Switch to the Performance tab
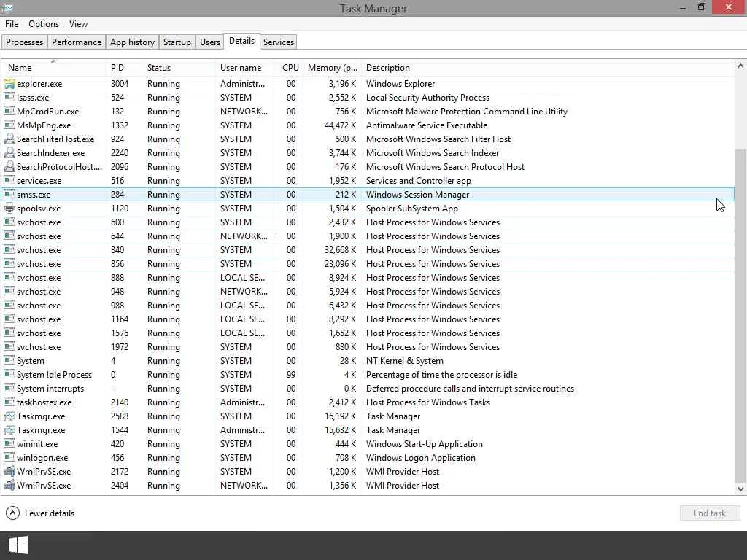This screenshot has width=747, height=560. click(77, 42)
